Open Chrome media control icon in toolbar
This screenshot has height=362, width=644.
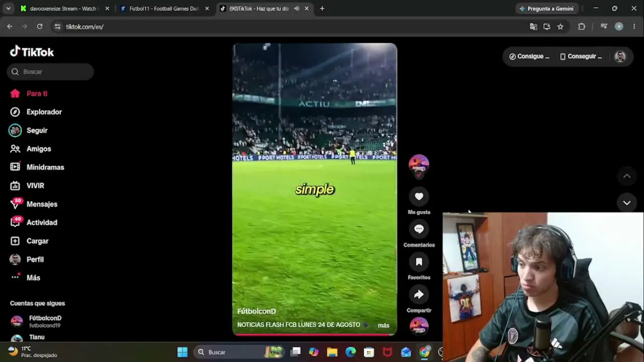(x=604, y=27)
